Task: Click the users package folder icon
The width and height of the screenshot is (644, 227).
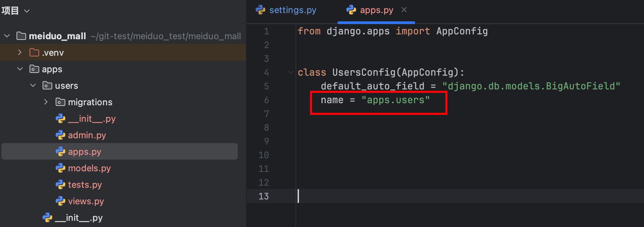Action: [47, 86]
